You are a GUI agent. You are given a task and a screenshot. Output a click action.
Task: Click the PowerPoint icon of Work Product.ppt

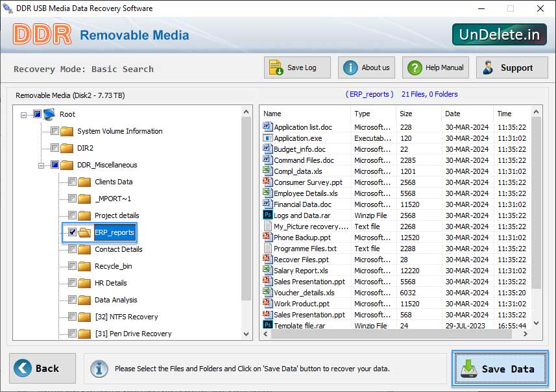click(267, 302)
